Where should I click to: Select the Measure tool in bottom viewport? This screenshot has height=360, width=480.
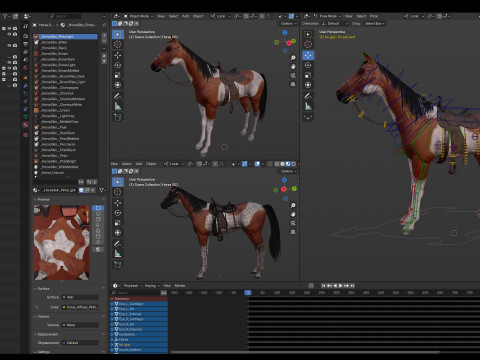click(117, 254)
